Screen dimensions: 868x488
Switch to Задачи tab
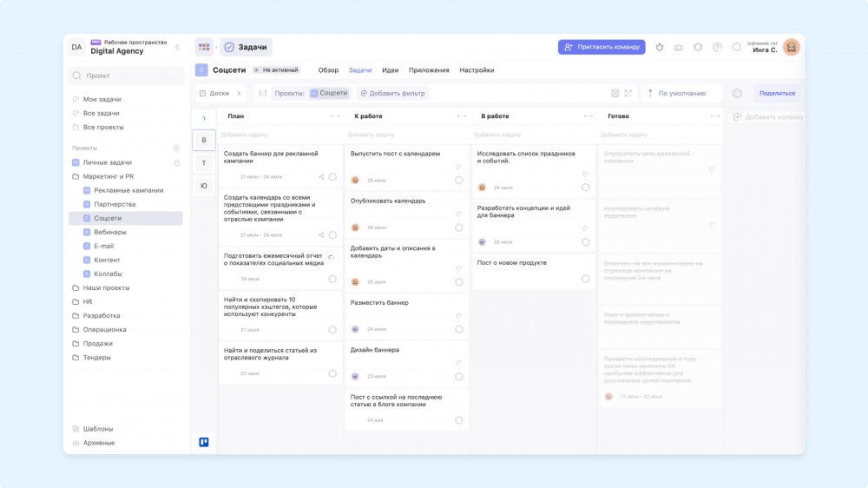click(x=360, y=69)
